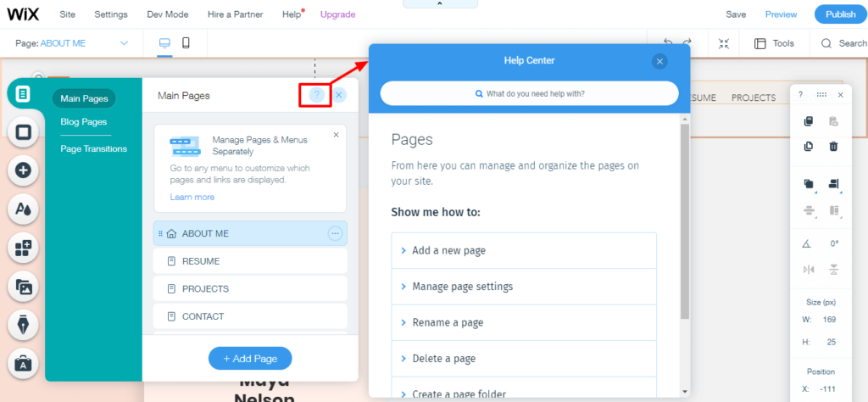868x402 pixels.
Task: Open the Ascend business tools briefcase icon
Action: [x=23, y=363]
